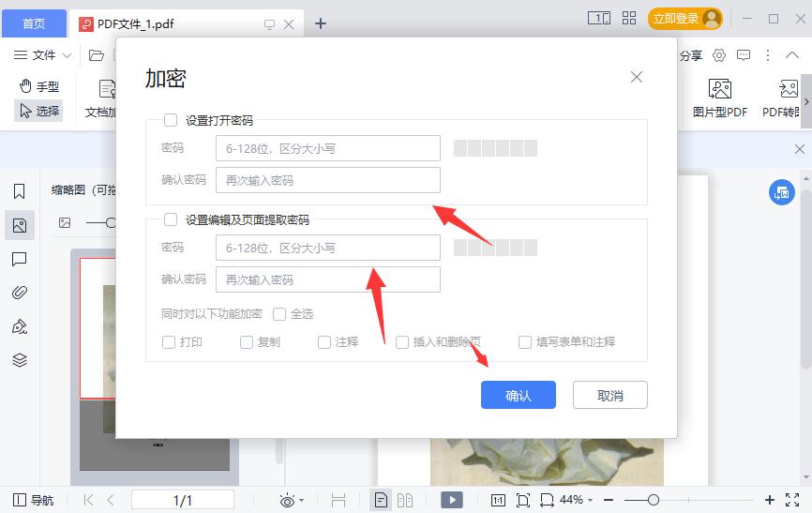The height and width of the screenshot is (513, 812).
Task: Open the settings gear icon
Action: (719, 55)
